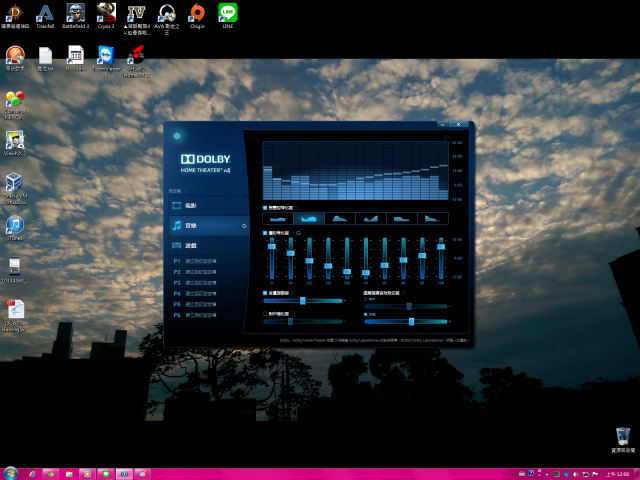Minimize the Dolby Home Theater window

pos(442,124)
